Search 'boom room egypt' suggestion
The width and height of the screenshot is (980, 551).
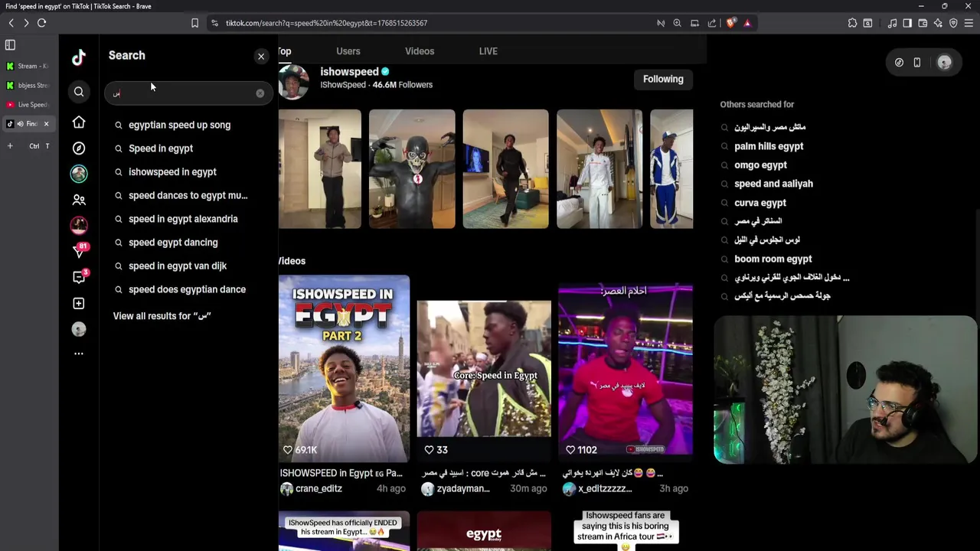click(773, 259)
